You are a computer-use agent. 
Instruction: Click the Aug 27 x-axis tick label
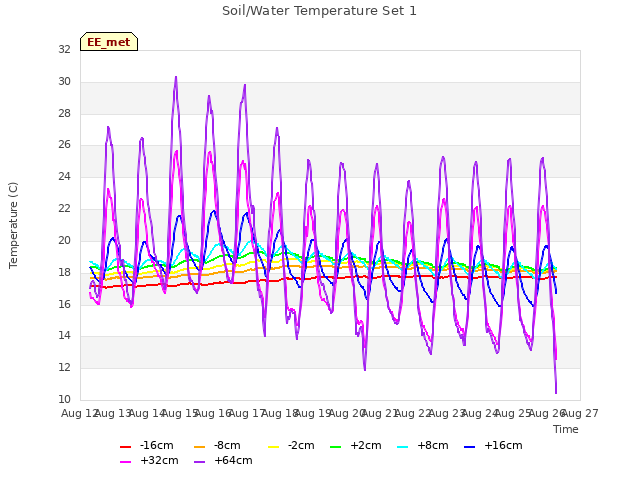click(x=580, y=413)
